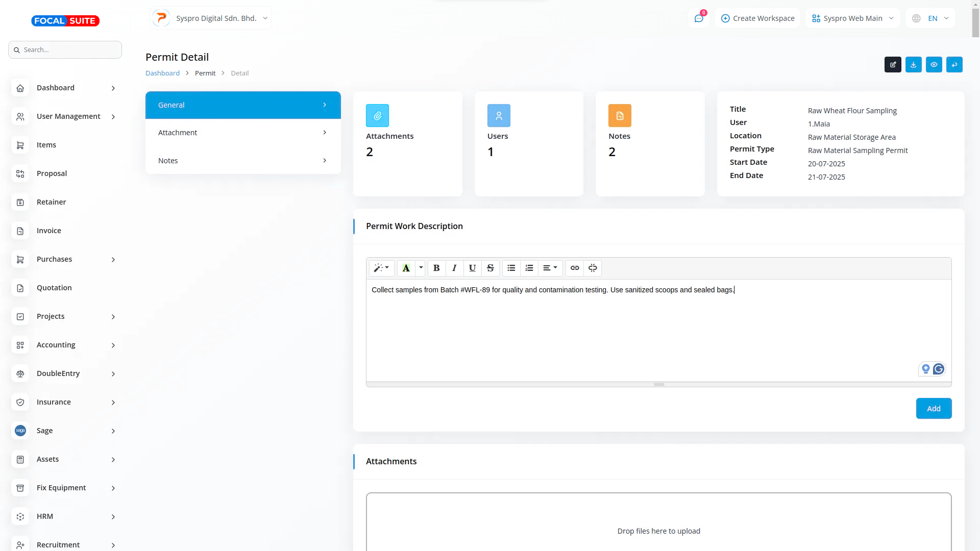Image resolution: width=980 pixels, height=551 pixels.
Task: Apply strikethrough formatting icon
Action: tap(491, 268)
